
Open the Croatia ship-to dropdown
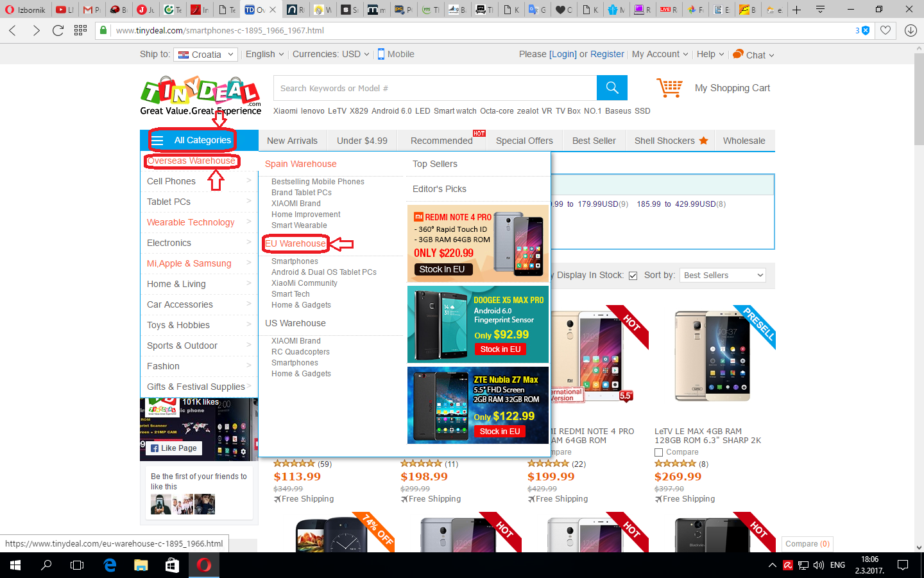pos(206,55)
